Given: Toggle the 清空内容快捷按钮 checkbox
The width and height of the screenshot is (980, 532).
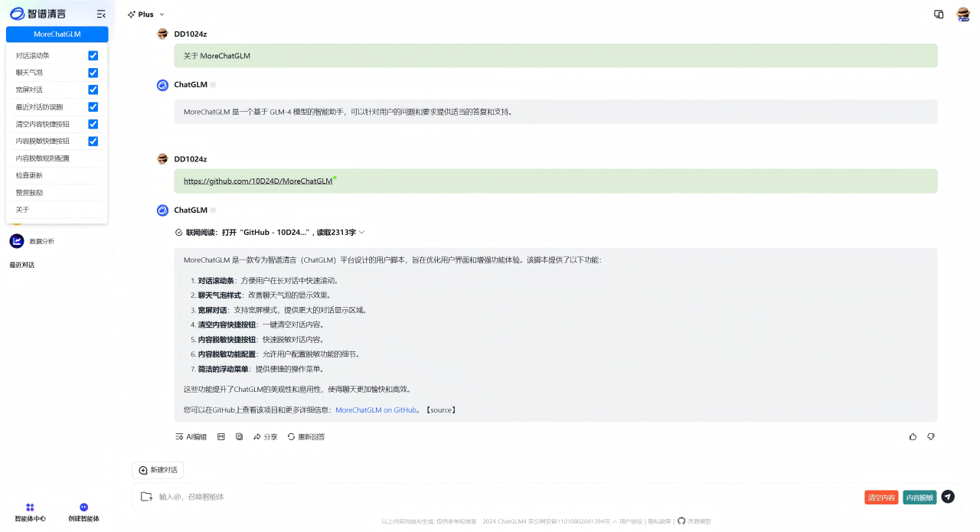Looking at the screenshot, I should coord(93,124).
